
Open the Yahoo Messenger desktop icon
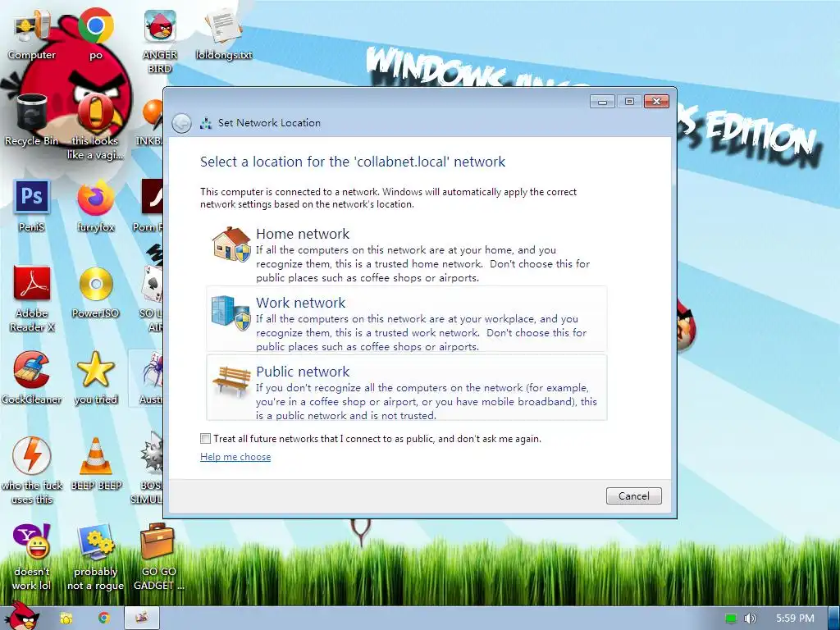[x=32, y=556]
